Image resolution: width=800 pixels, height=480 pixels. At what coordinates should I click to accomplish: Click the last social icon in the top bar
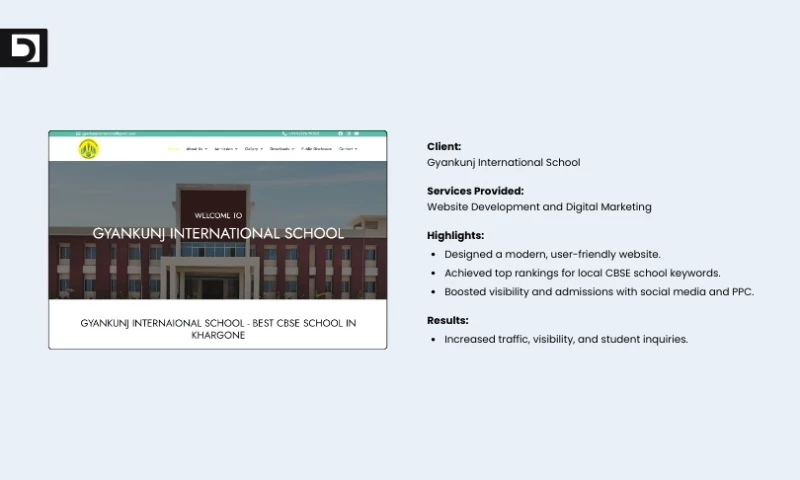(x=356, y=133)
